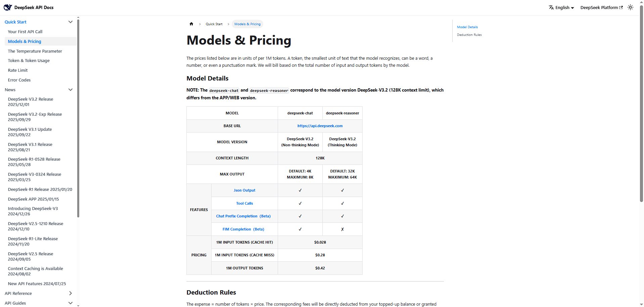This screenshot has height=307, width=644.
Task: Click the DeepSeek whale logo icon
Action: point(8,7)
